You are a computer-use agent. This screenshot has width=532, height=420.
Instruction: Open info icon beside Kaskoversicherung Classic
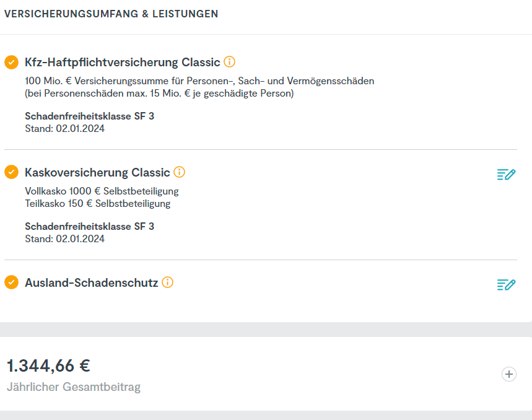click(179, 172)
